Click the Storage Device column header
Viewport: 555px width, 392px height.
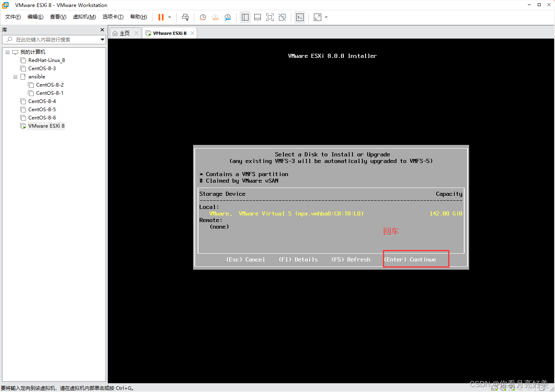222,194
